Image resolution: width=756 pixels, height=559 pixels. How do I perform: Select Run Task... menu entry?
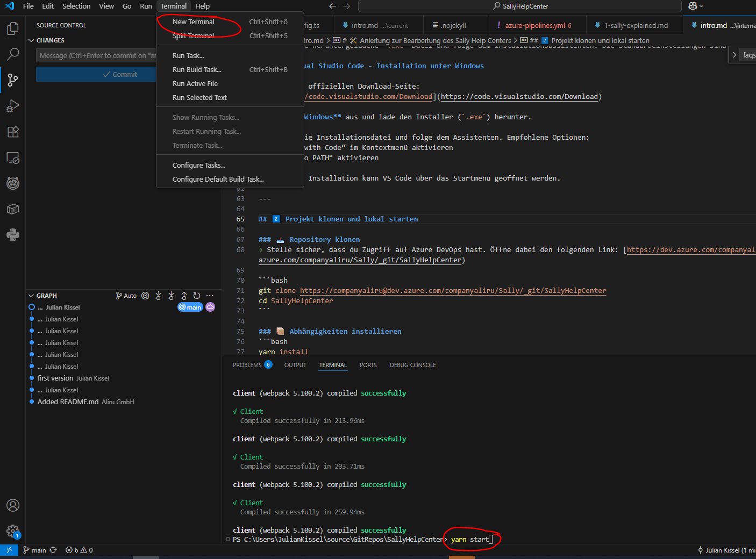point(230,55)
